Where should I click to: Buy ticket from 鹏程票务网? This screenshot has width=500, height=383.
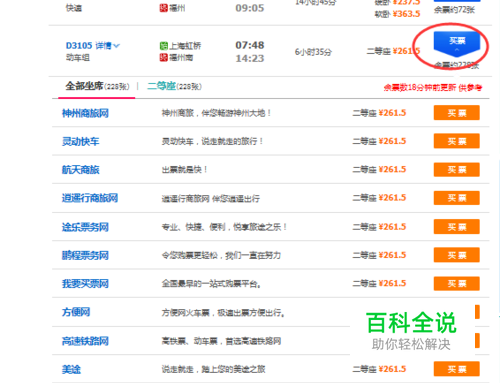457,255
